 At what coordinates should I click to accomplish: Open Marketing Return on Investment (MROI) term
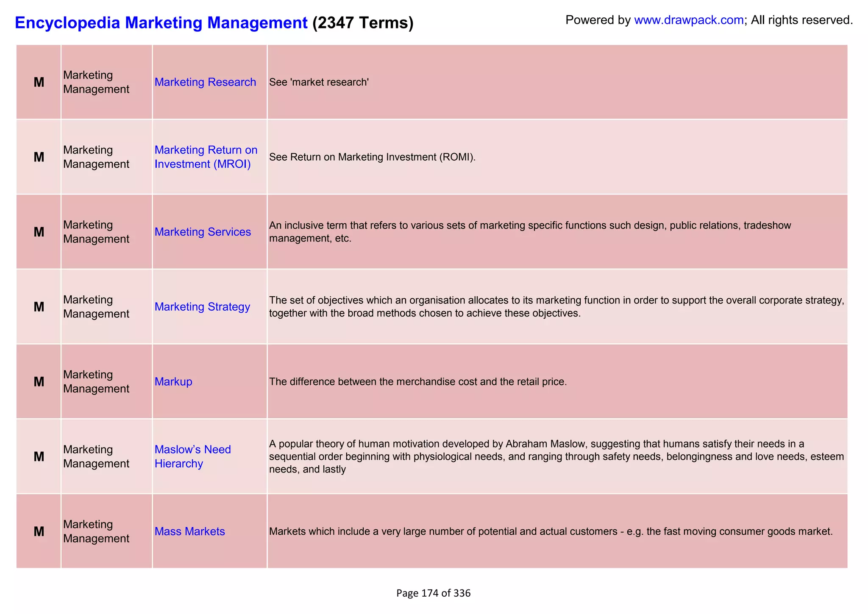click(206, 157)
